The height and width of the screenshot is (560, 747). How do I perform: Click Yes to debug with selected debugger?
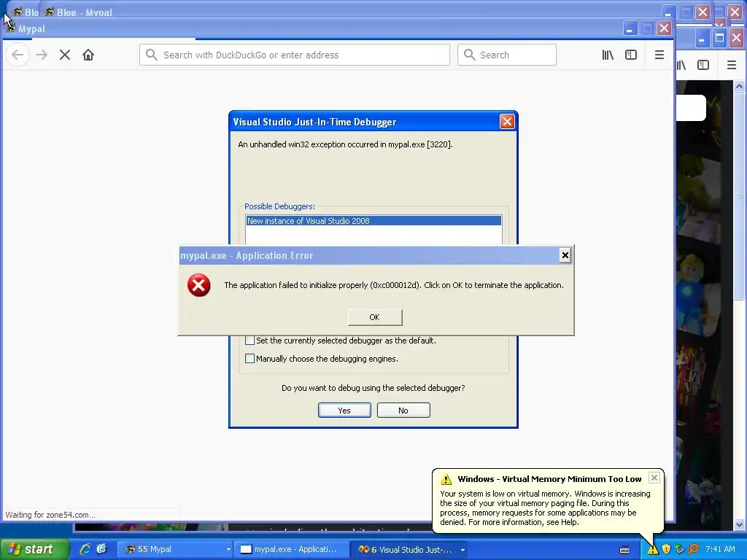[344, 411]
